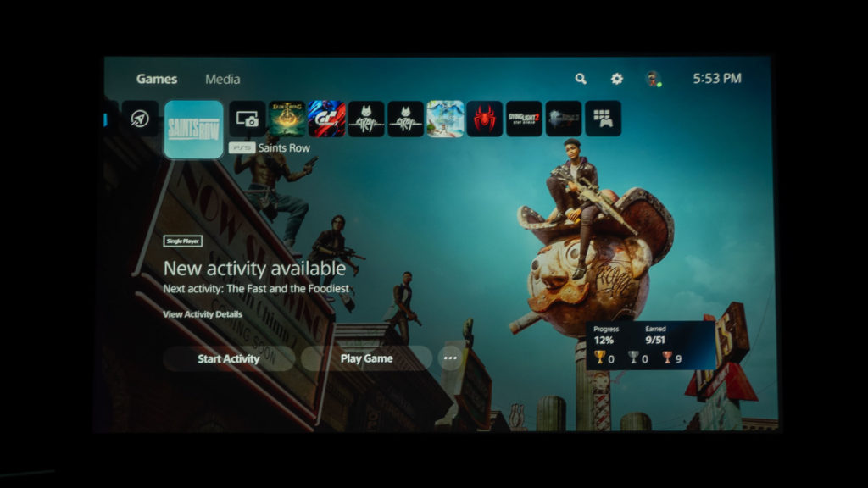868x488 pixels.
Task: Click the Start Activity button
Action: pyautogui.click(x=229, y=358)
